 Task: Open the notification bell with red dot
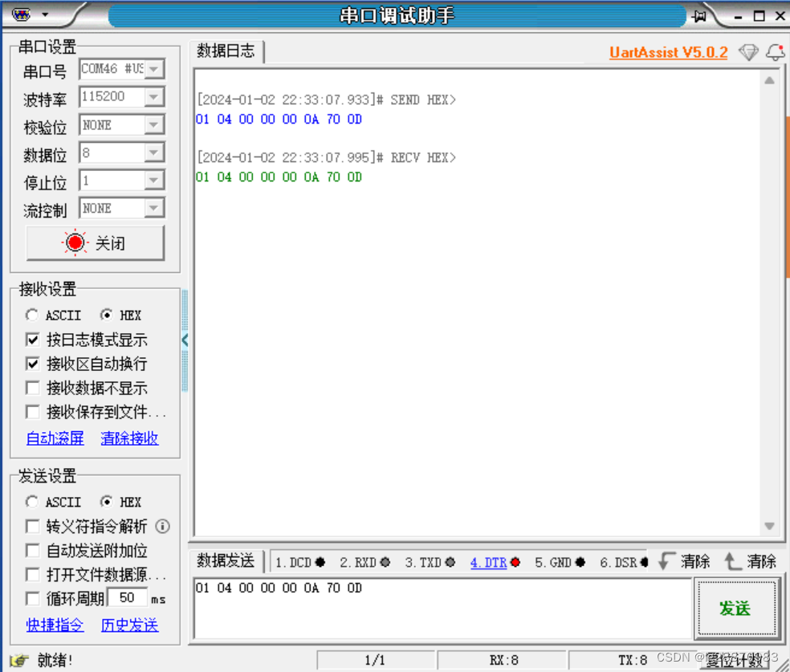pyautogui.click(x=774, y=52)
